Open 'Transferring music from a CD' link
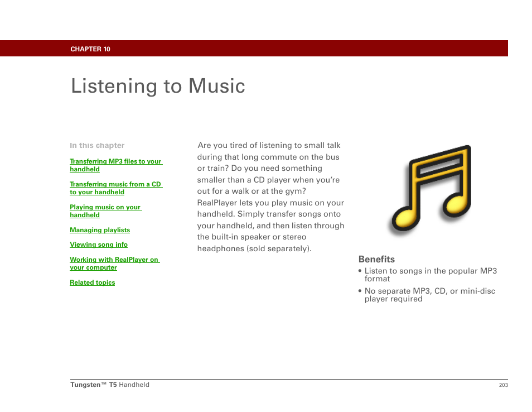 (115, 188)
